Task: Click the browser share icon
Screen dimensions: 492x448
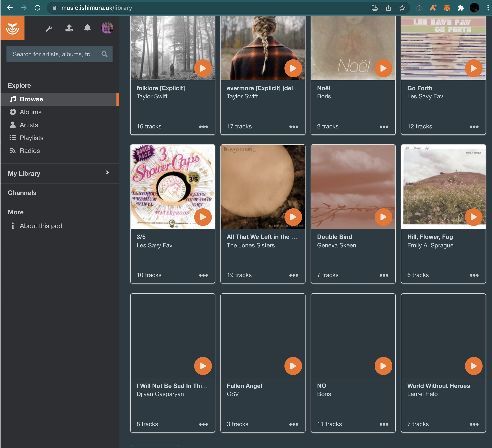Action: click(388, 8)
